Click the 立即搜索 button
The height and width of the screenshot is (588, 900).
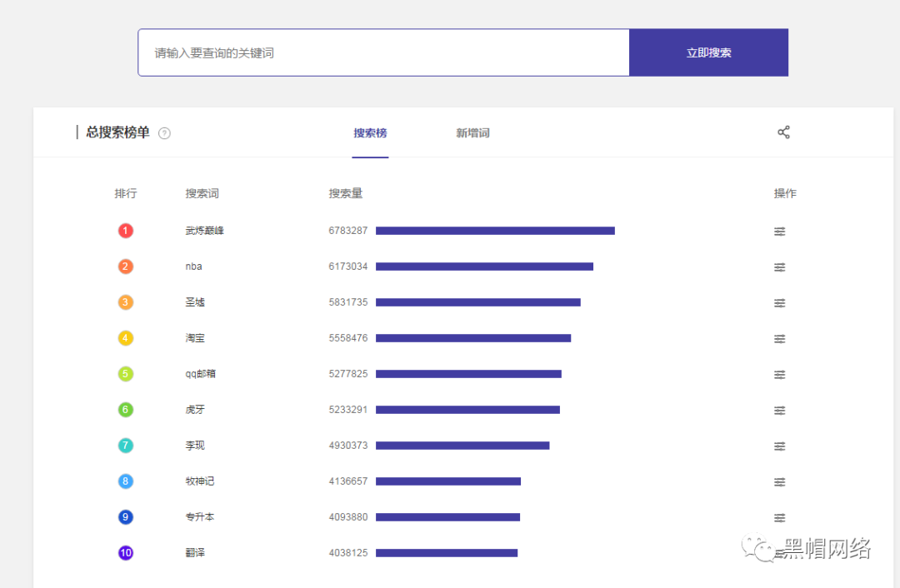point(709,52)
